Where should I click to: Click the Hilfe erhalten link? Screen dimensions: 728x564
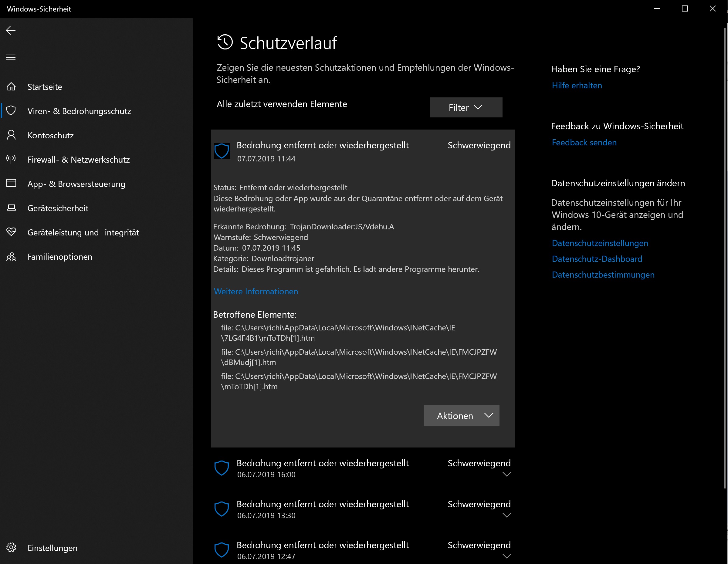click(x=577, y=85)
